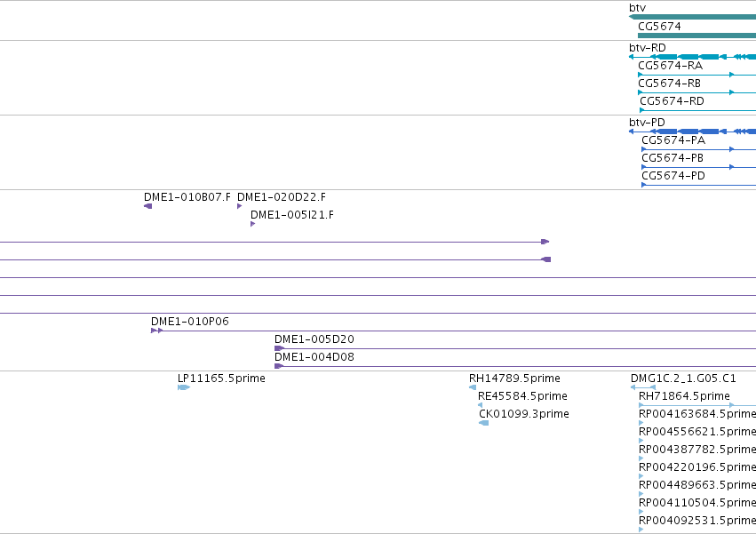This screenshot has height=534, width=756.
Task: Click the CG5674-RD transcript label
Action: pos(672,101)
